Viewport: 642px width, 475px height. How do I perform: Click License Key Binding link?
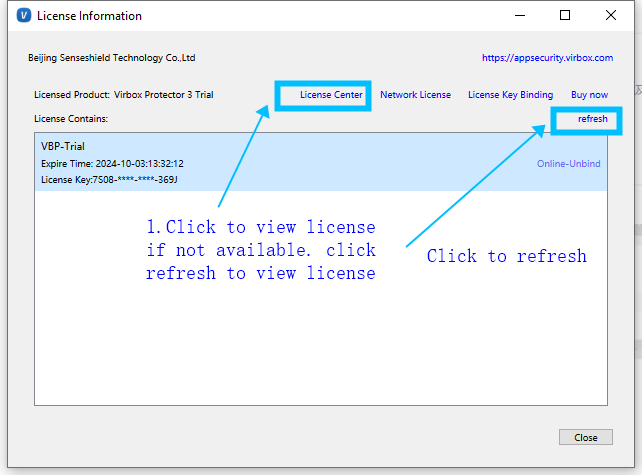tap(510, 95)
